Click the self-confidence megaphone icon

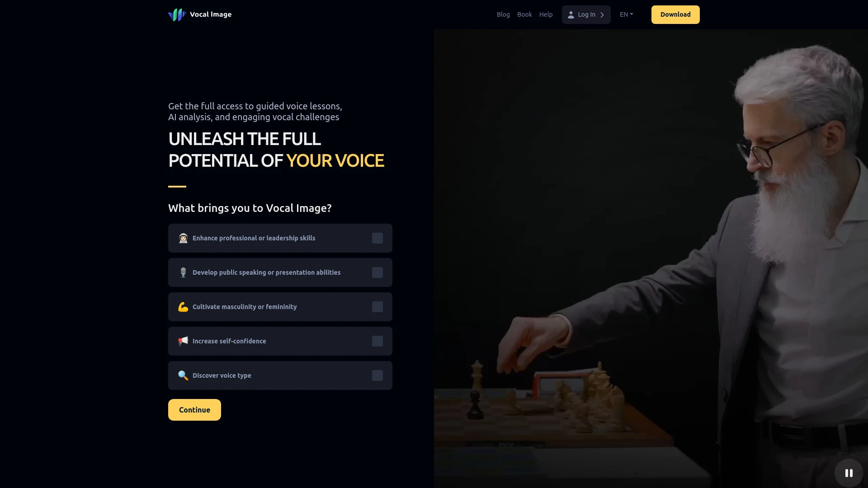[x=183, y=342]
